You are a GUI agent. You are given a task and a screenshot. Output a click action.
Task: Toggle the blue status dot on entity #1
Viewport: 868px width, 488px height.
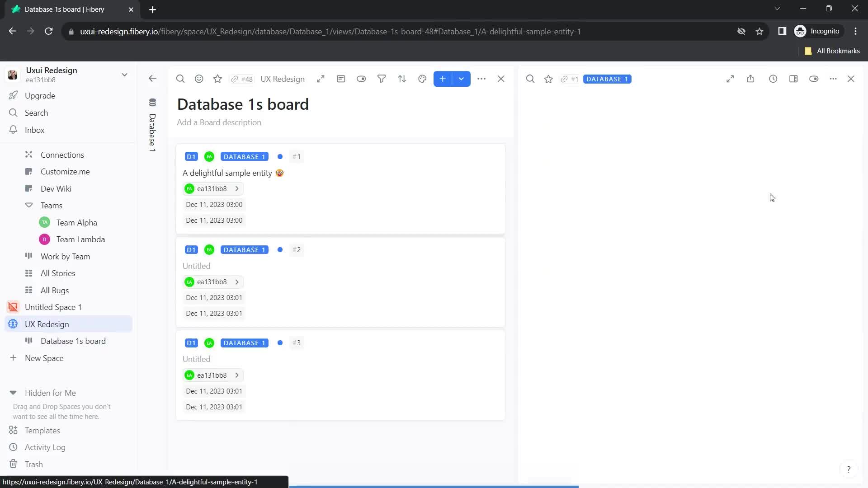pyautogui.click(x=279, y=156)
